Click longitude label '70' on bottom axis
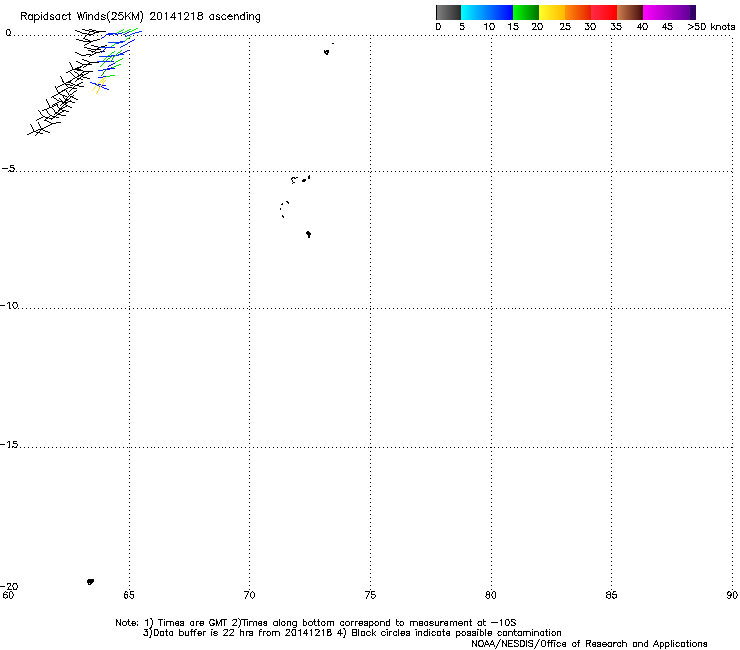This screenshot has width=740, height=650. click(x=249, y=595)
